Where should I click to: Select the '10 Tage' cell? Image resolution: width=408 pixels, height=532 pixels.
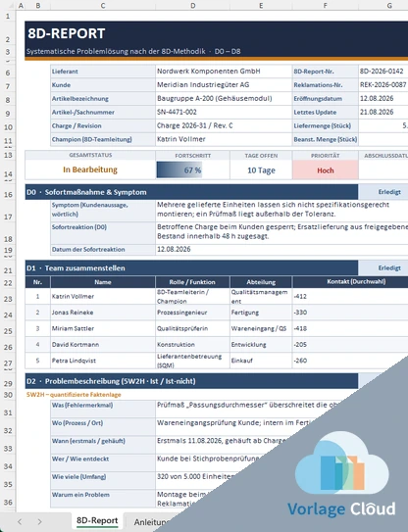(x=261, y=169)
